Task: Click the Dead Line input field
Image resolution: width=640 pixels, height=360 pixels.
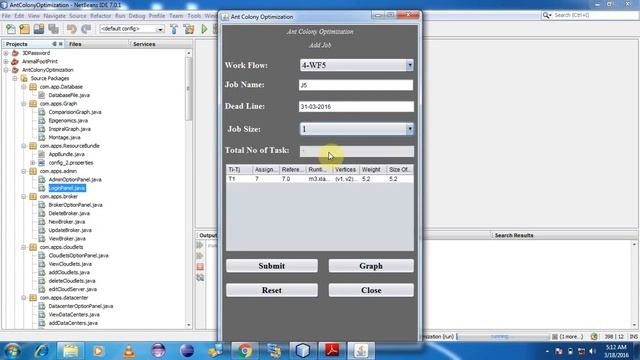Action: click(x=356, y=107)
